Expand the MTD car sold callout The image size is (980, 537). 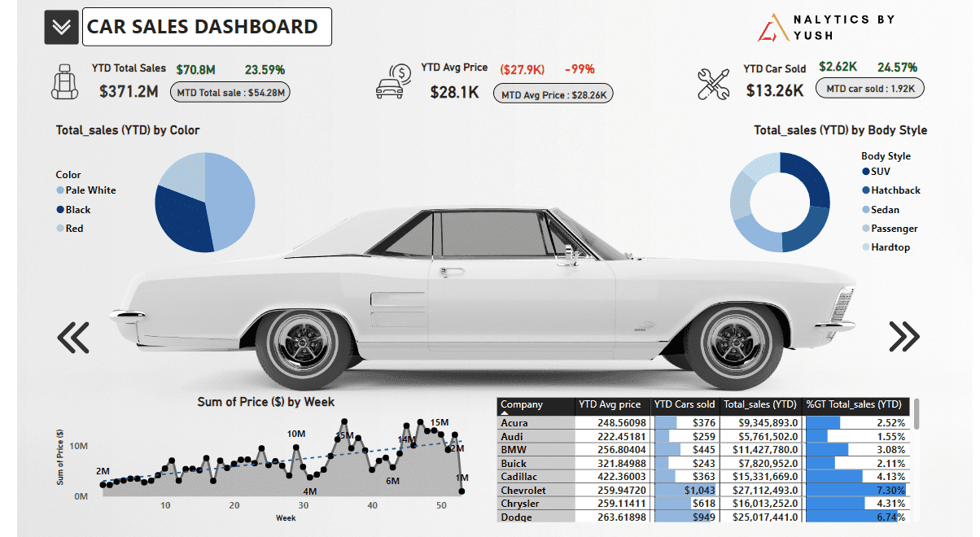869,87
